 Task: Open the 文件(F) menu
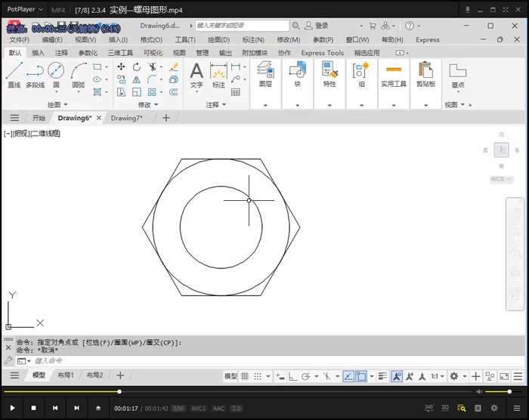pyautogui.click(x=19, y=40)
